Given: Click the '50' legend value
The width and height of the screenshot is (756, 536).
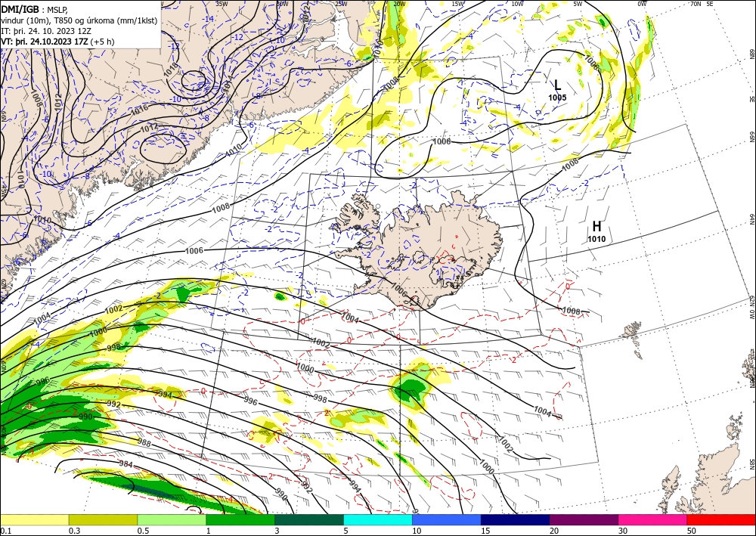Looking at the screenshot, I should pyautogui.click(x=692, y=531).
